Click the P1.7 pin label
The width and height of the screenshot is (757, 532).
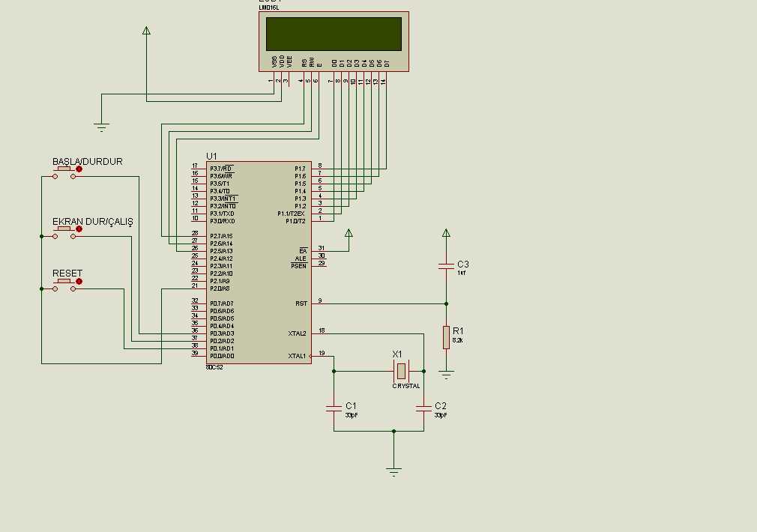(x=301, y=169)
